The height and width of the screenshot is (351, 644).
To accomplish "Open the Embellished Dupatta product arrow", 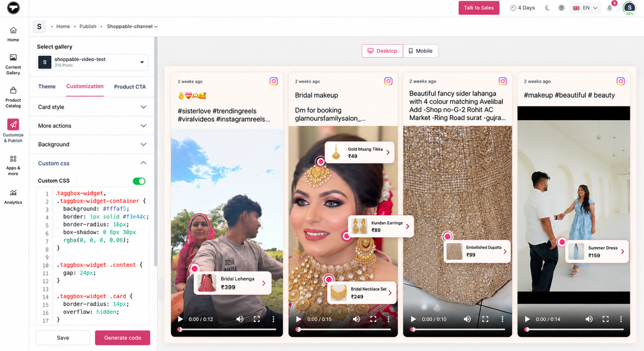I will click(505, 252).
